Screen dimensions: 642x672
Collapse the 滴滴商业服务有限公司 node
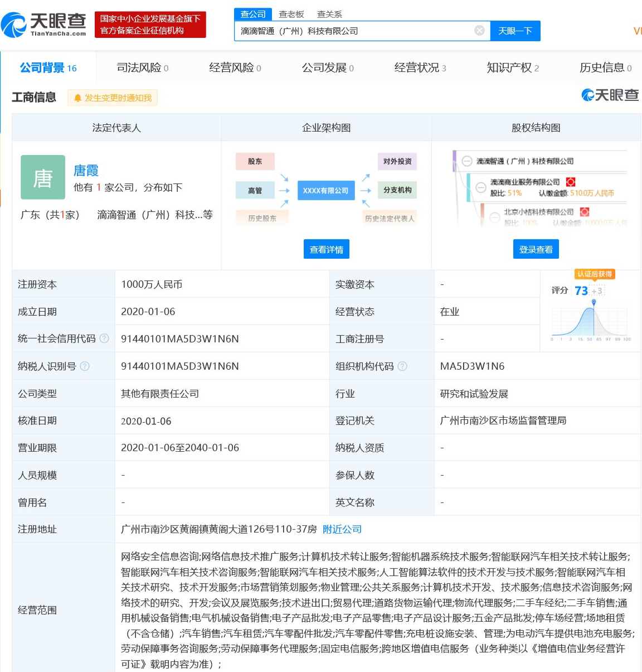click(x=480, y=187)
